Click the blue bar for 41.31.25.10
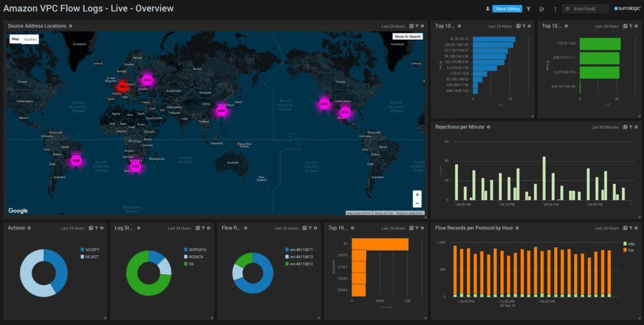 [x=494, y=40]
